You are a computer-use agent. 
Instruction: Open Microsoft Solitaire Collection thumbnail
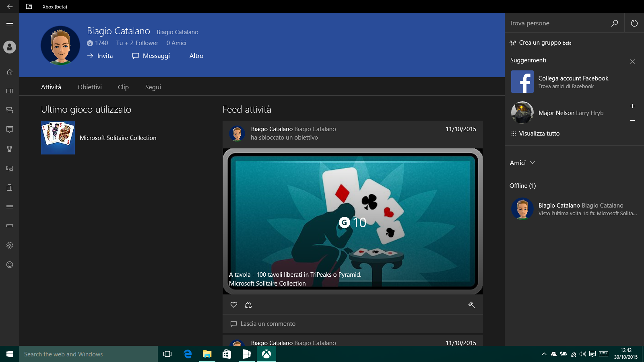click(58, 138)
